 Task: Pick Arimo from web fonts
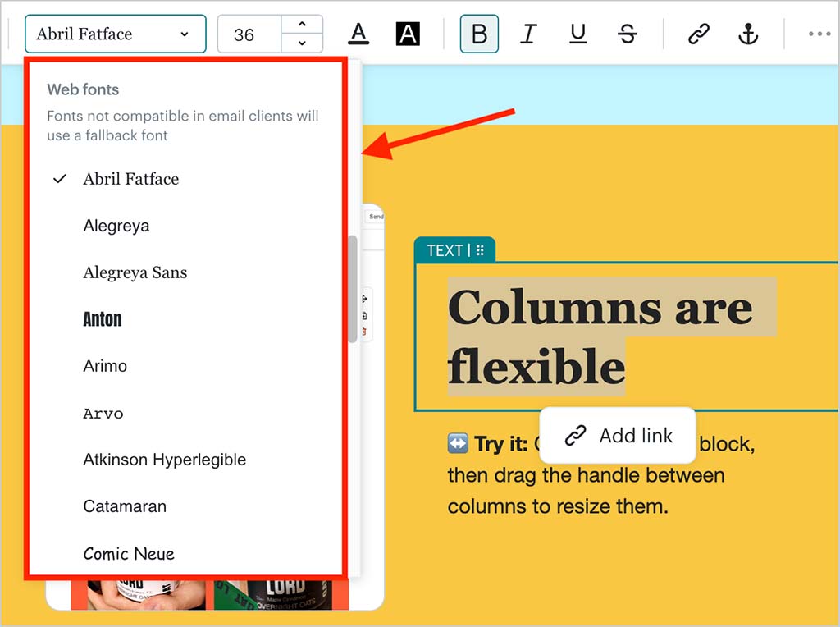pos(185,366)
